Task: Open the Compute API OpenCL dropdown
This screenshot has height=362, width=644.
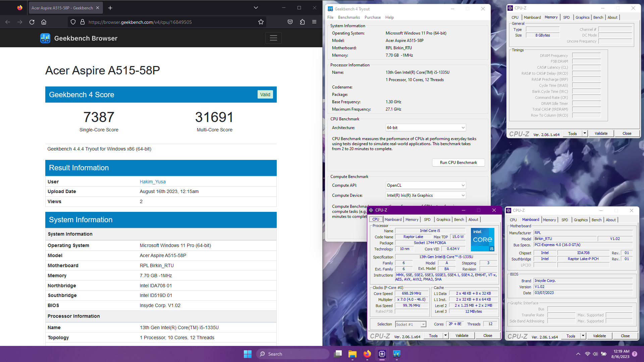Action: pos(426,185)
